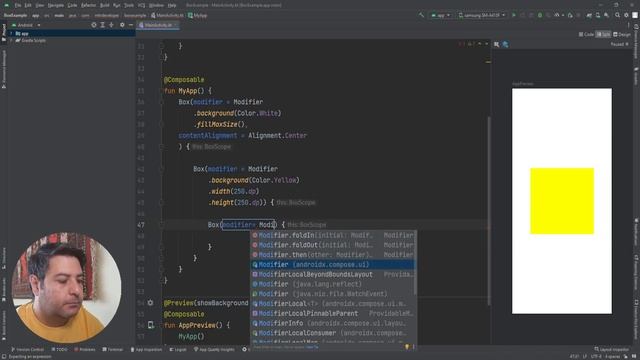Open the app run configuration dropdown
640x360 pixels.
pyautogui.click(x=440, y=15)
